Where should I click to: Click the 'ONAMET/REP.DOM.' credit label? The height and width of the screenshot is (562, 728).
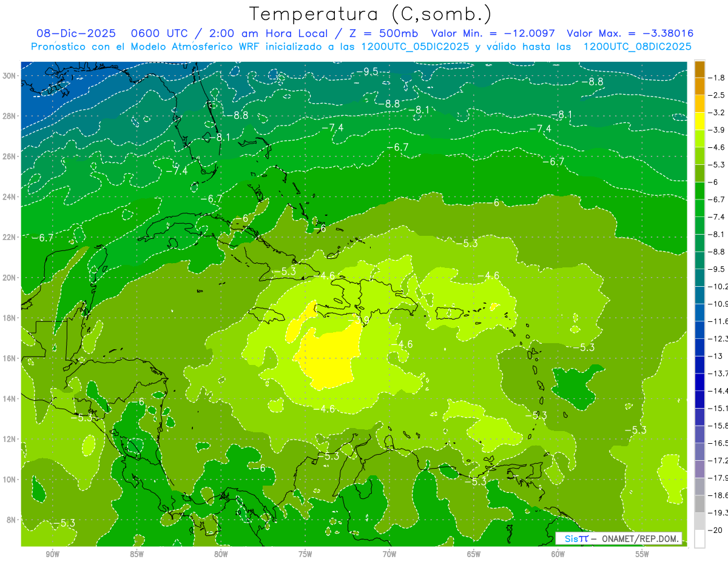(x=640, y=539)
